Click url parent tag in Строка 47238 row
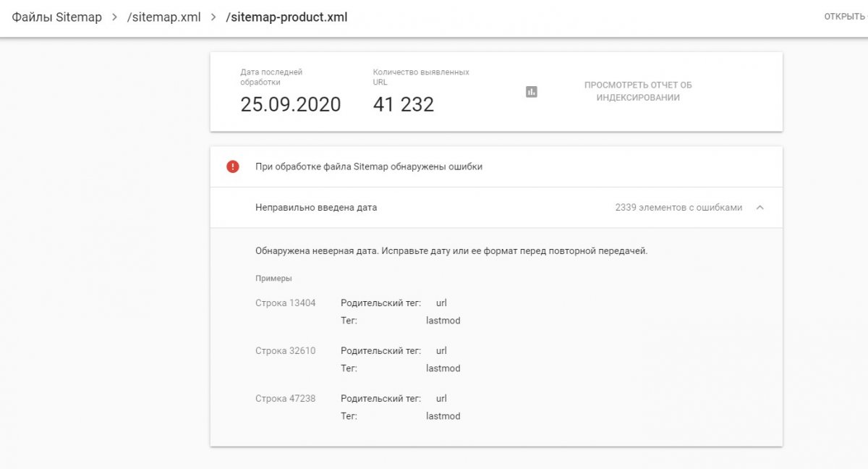 click(441, 398)
